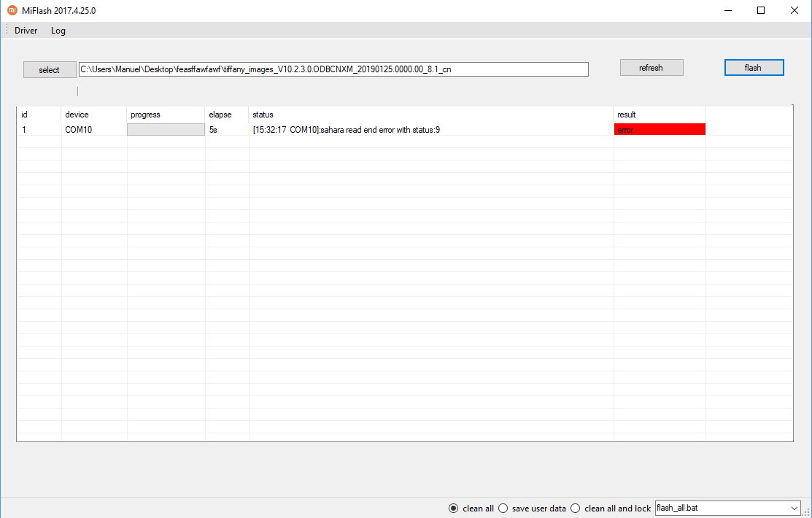Click the red error result cell
Viewport: 812px width, 518px height.
coord(660,130)
